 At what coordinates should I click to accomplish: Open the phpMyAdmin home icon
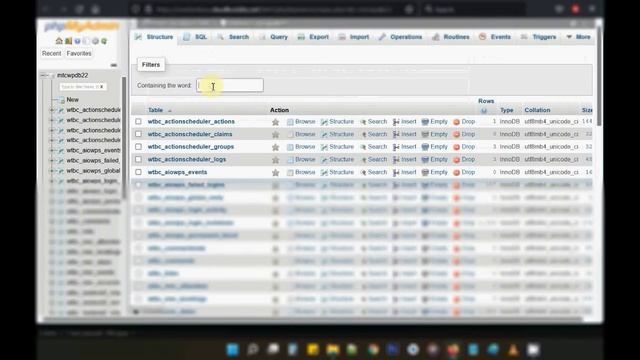pos(59,41)
